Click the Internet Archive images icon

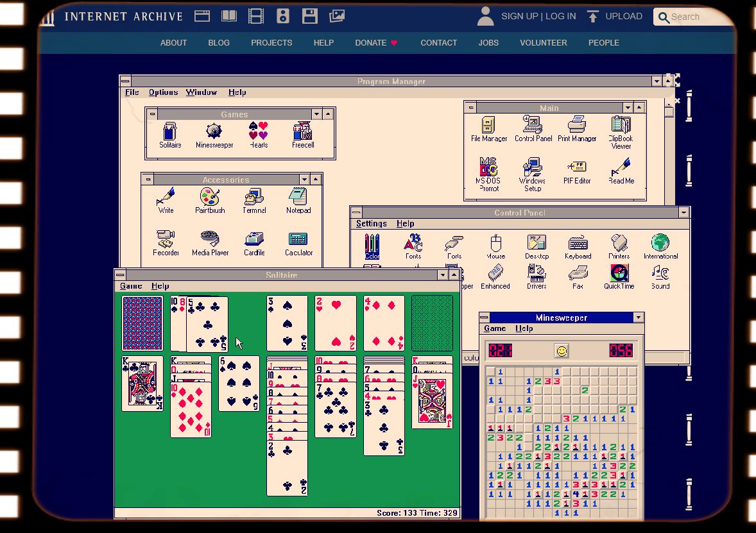coord(336,16)
